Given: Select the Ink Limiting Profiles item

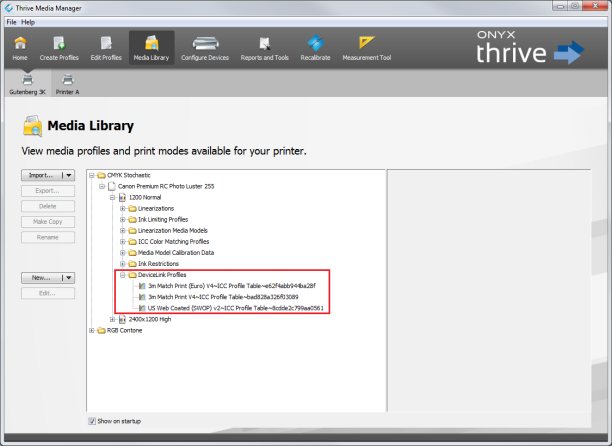Looking at the screenshot, I should pyautogui.click(x=158, y=219).
